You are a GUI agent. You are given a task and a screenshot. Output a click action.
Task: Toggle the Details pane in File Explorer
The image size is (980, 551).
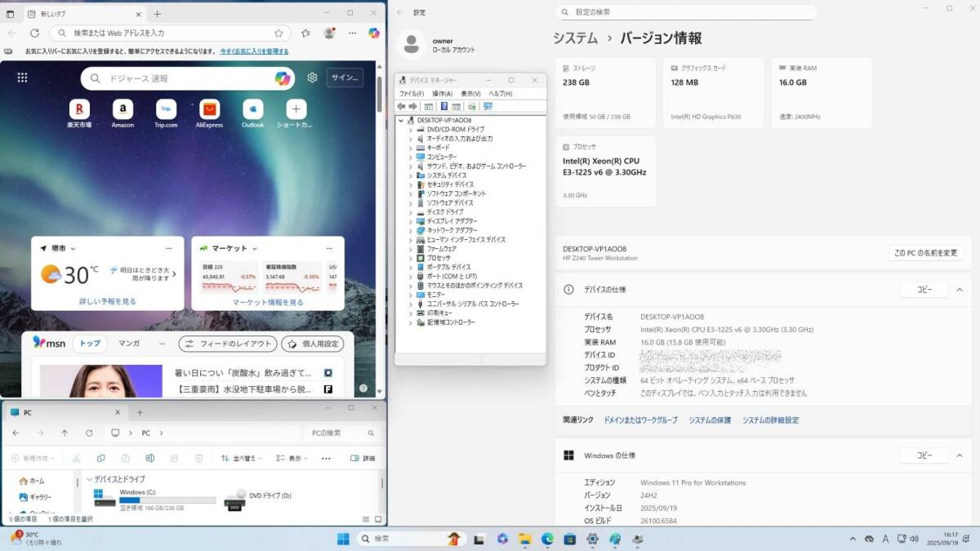[363, 459]
